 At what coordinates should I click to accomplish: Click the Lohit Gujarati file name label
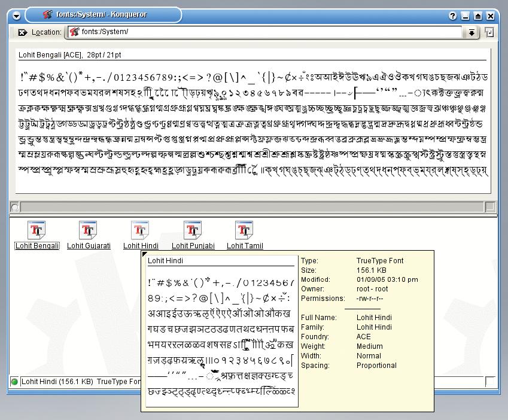pos(89,246)
